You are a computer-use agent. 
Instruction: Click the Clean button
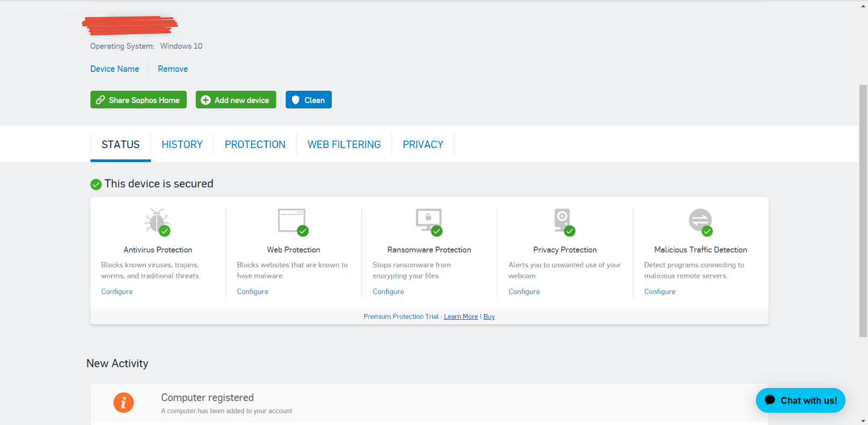(x=309, y=100)
